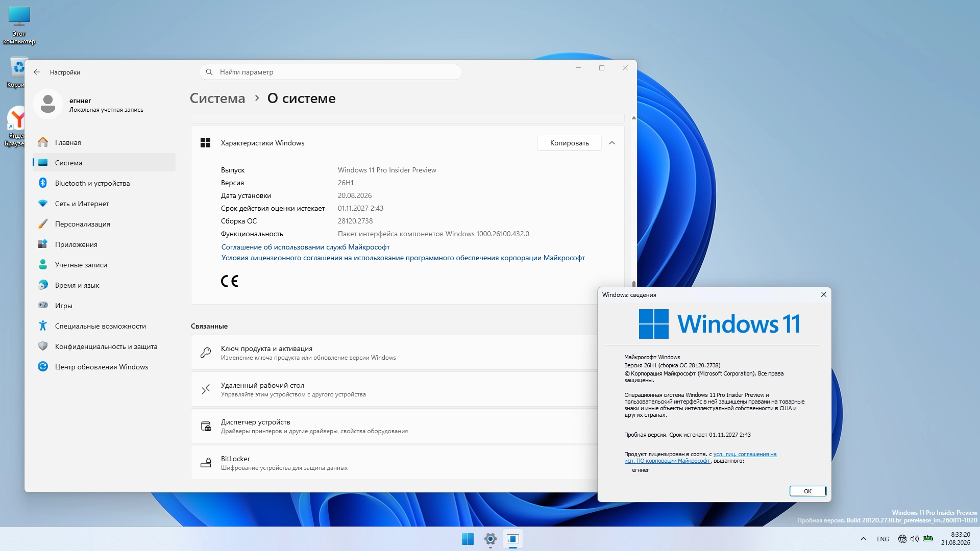Open Конфиденциальность и защита shield icon
980x551 pixels.
43,346
